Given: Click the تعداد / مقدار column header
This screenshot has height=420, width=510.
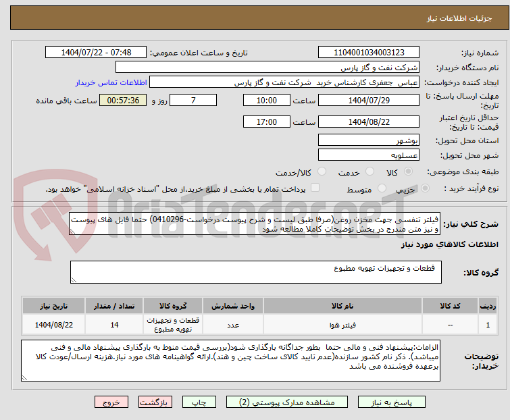Looking at the screenshot, I should (114, 306).
